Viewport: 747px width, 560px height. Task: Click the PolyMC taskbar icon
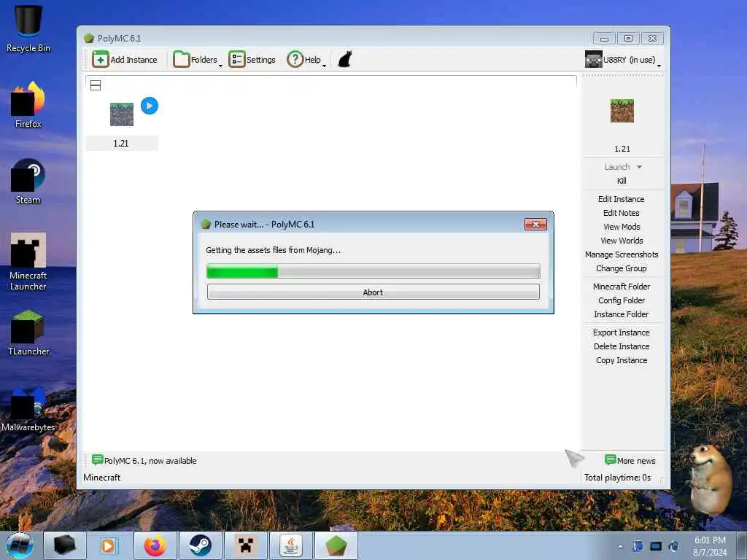pos(336,545)
